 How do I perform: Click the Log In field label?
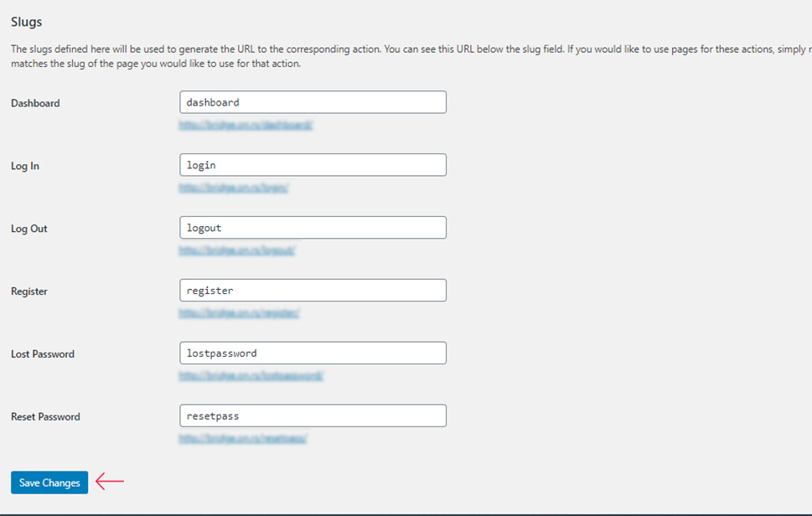25,166
